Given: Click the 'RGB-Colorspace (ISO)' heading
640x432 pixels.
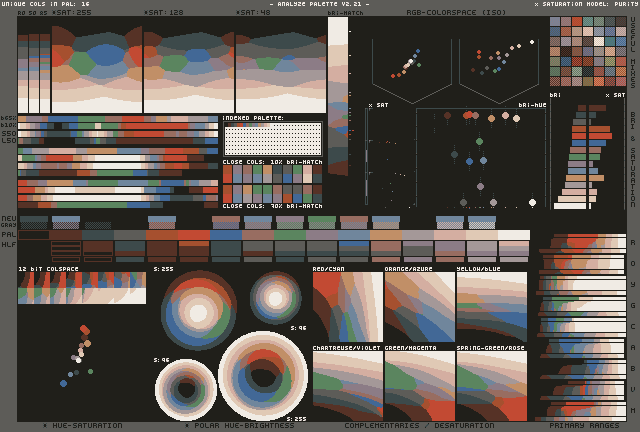Looking at the screenshot, I should (x=456, y=13).
